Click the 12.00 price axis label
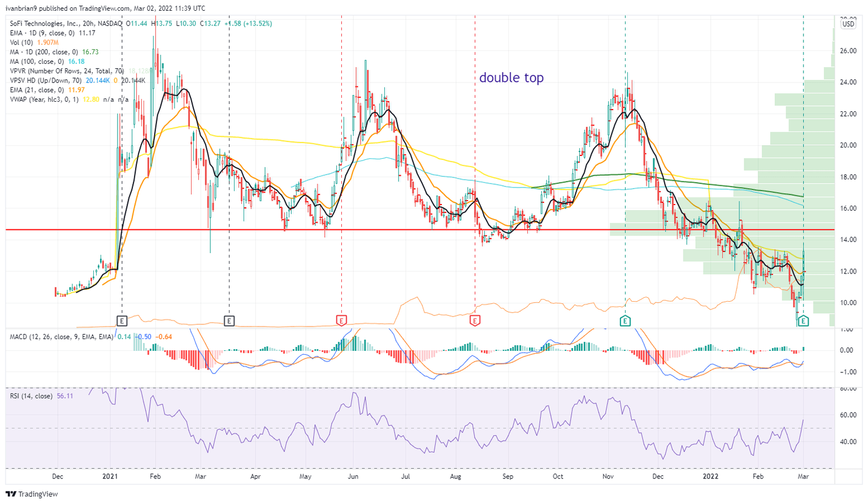 (x=848, y=271)
